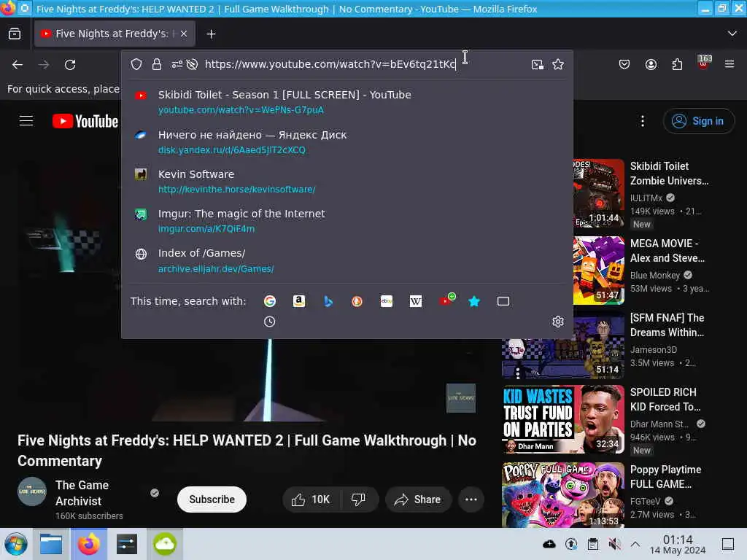Like the video with 10K likes

311,499
